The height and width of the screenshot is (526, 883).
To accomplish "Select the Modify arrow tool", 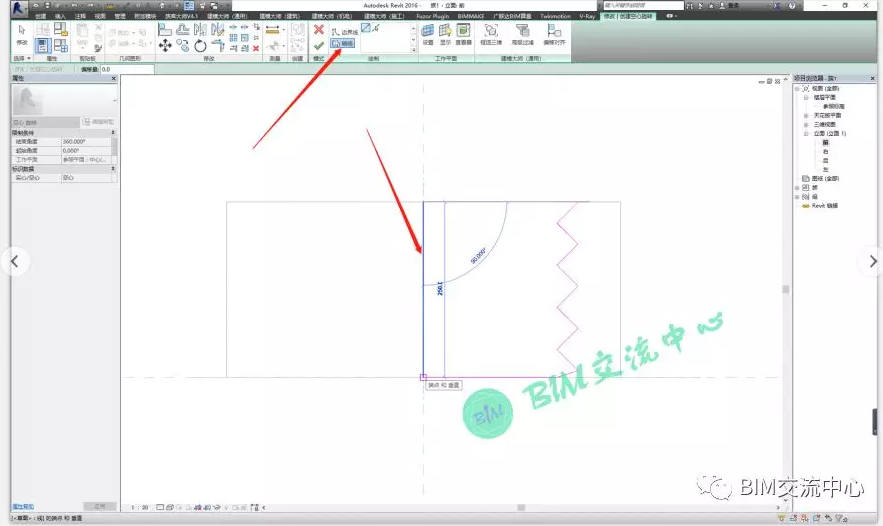I will coord(22,34).
